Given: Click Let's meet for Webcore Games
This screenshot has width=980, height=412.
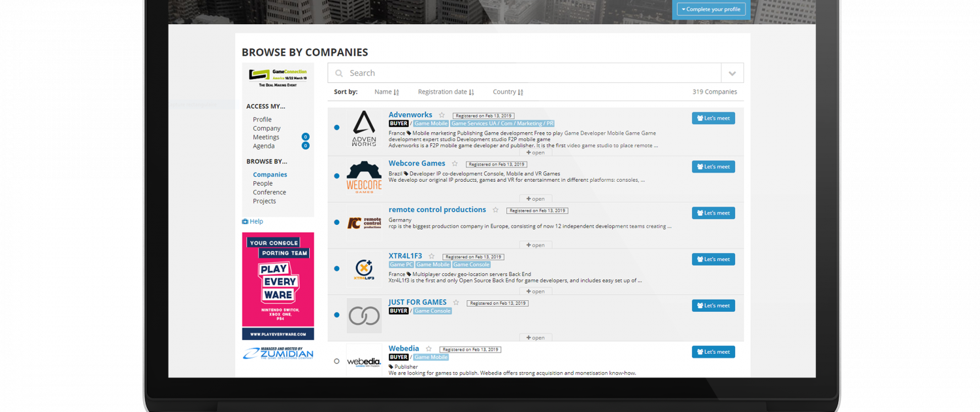Looking at the screenshot, I should 713,167.
